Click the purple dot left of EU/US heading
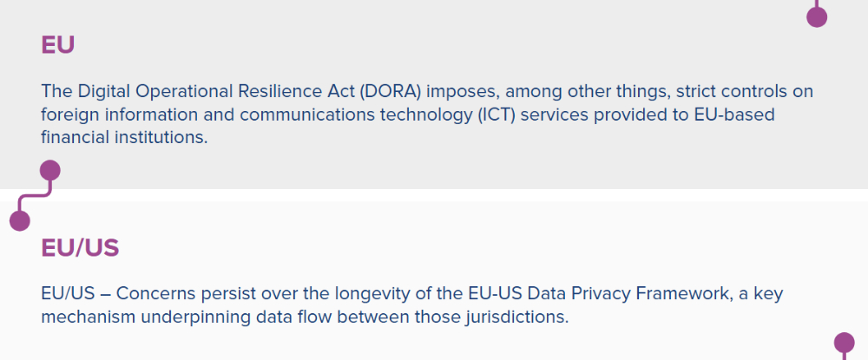This screenshot has width=868, height=360. [20, 220]
